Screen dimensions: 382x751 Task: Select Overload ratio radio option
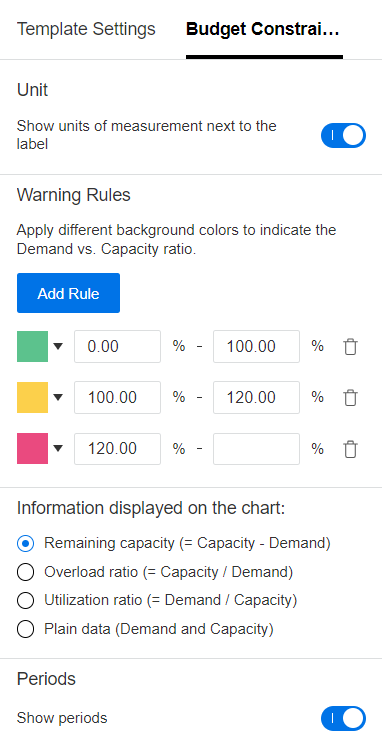[25, 572]
